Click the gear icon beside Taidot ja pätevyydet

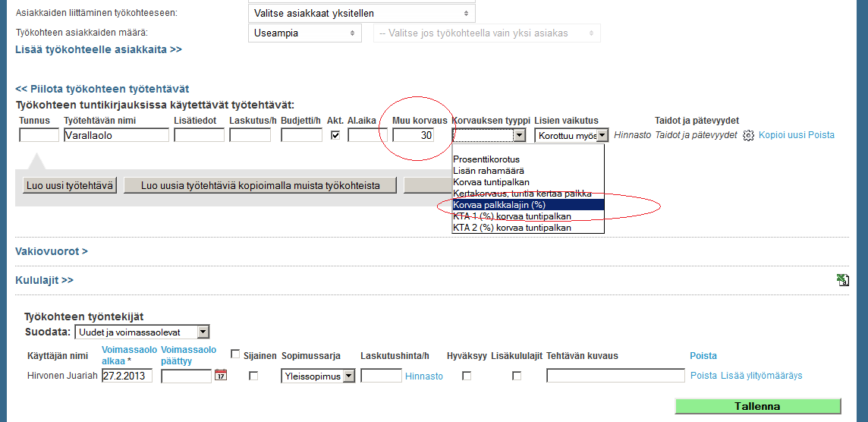pyautogui.click(x=748, y=136)
